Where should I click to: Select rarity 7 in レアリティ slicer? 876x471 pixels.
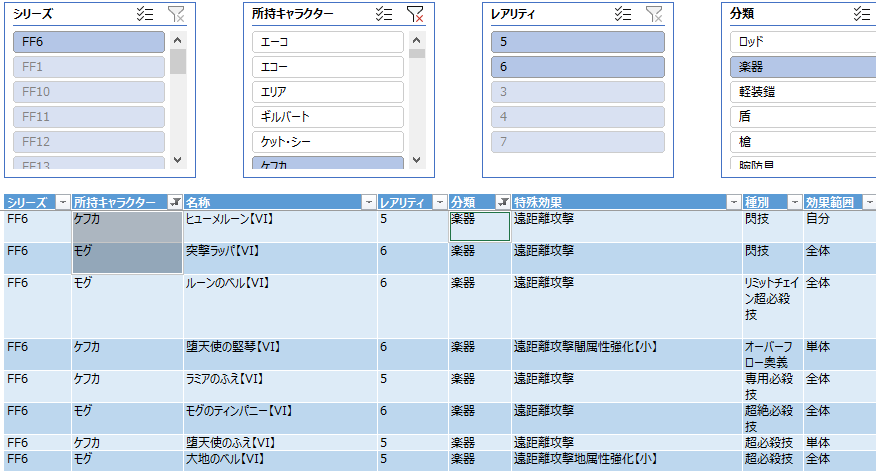click(578, 142)
